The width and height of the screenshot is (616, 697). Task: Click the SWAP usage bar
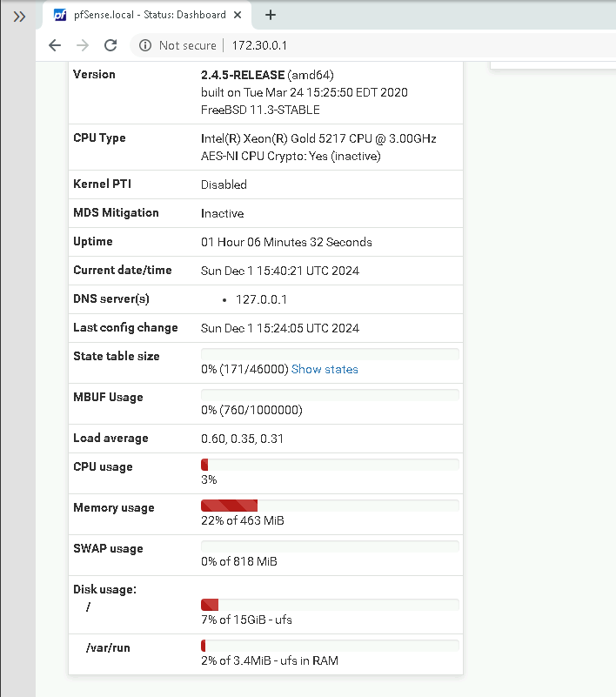pos(330,546)
